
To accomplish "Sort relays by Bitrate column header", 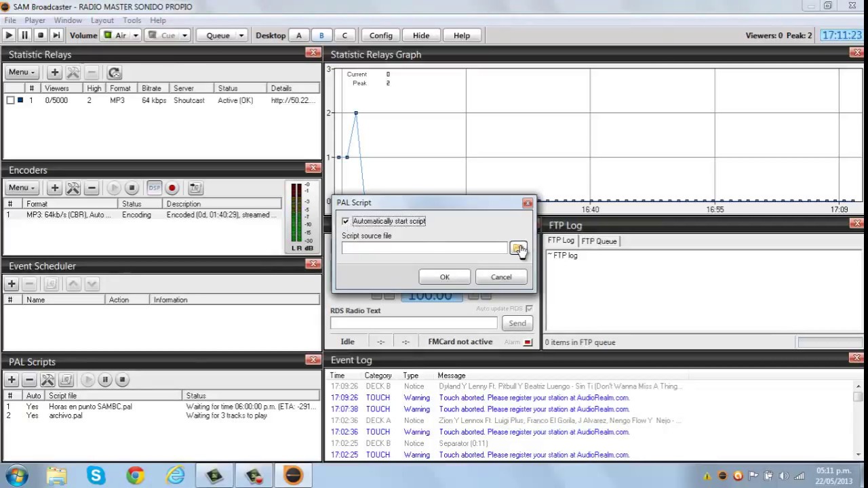I will click(151, 88).
